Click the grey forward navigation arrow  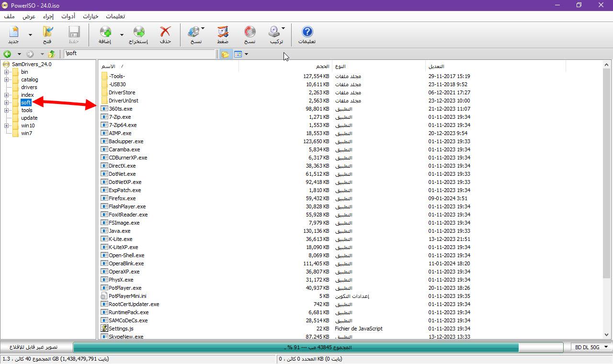click(30, 54)
